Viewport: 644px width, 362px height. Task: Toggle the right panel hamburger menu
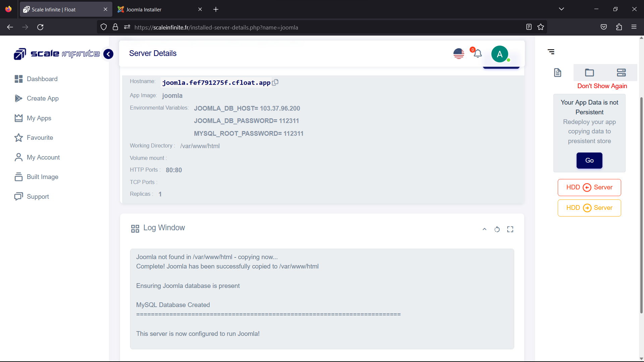[x=551, y=52]
